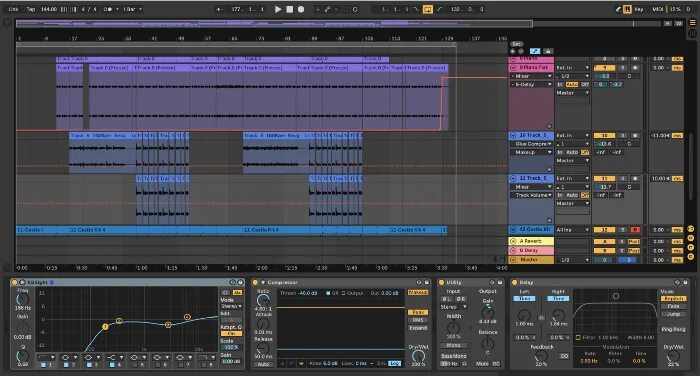The image size is (700, 376).
Task: Open EQ Eight Stereo mode dropdown
Action: point(231,306)
